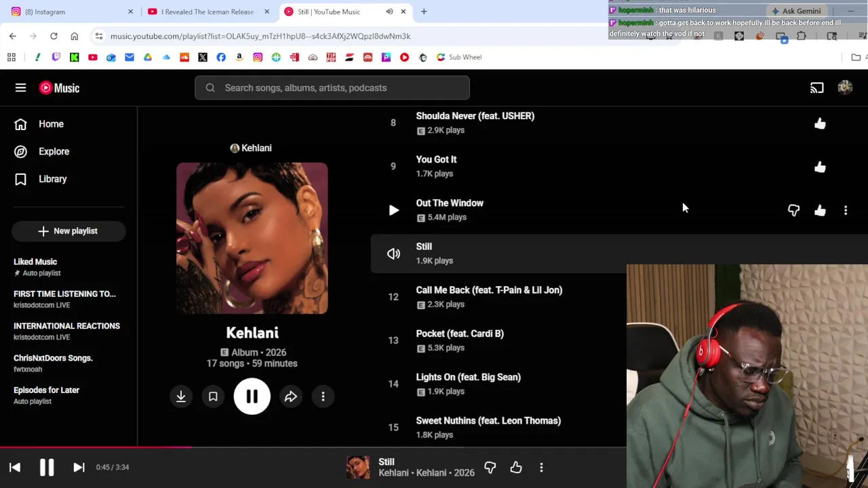Screen dimensions: 868x488
Task: Open the SoundCloud bookmark
Action: pos(184,57)
